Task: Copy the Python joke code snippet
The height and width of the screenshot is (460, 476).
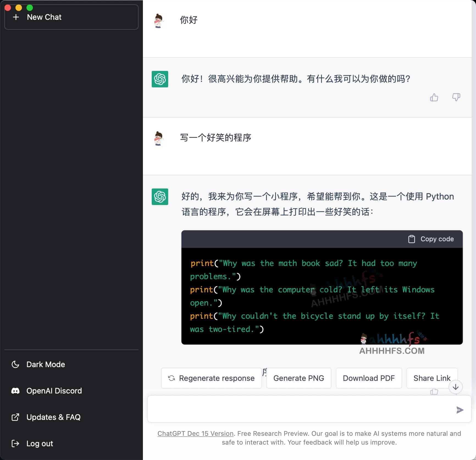Action: 431,239
